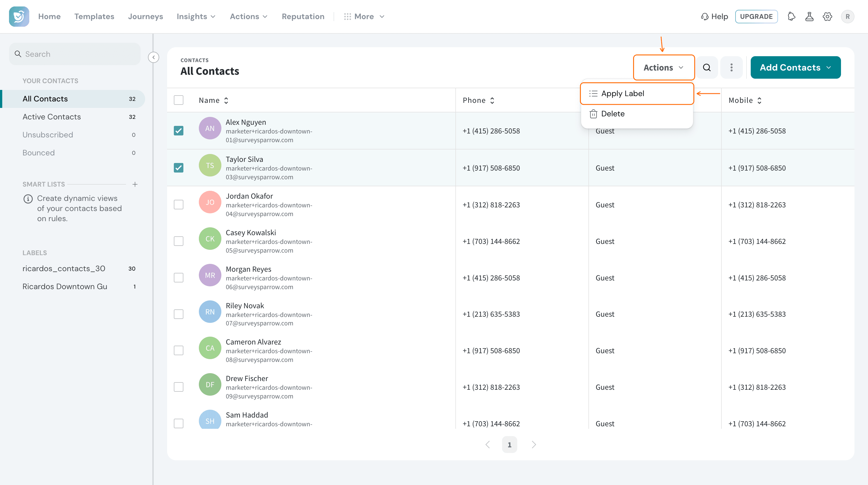This screenshot has height=485, width=868.
Task: Check the Casey Kowalski checkbox
Action: click(x=179, y=241)
